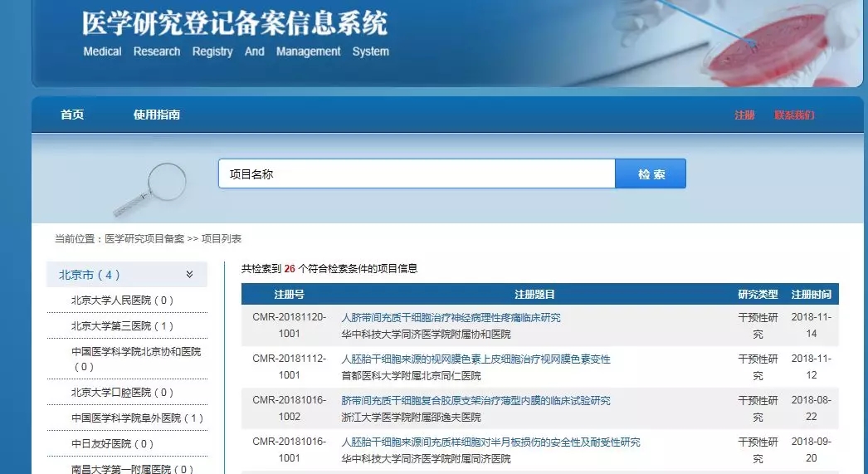
Task: Select 北京大学人民医院 (0) in sidebar
Action: 122,301
